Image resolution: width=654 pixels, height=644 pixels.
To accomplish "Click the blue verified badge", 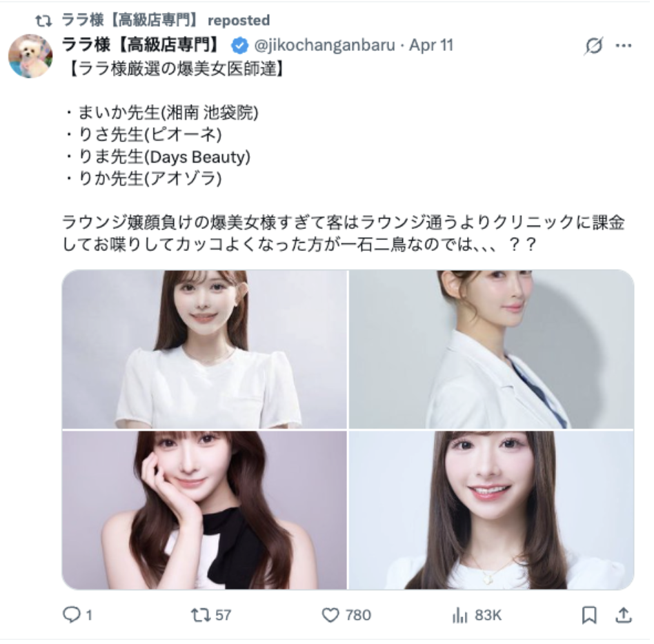I will 240,45.
